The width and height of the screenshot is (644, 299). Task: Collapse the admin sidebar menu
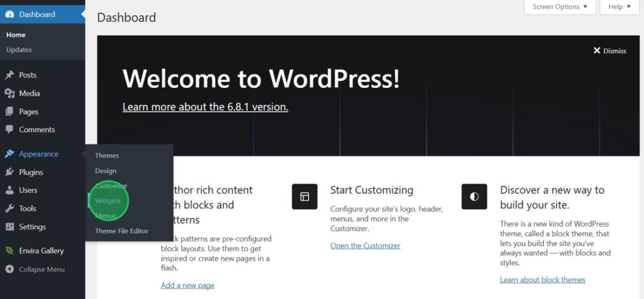coord(42,269)
